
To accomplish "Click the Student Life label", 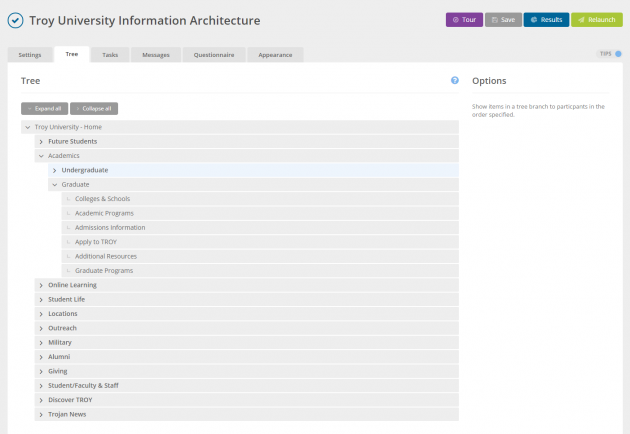I will click(66, 299).
